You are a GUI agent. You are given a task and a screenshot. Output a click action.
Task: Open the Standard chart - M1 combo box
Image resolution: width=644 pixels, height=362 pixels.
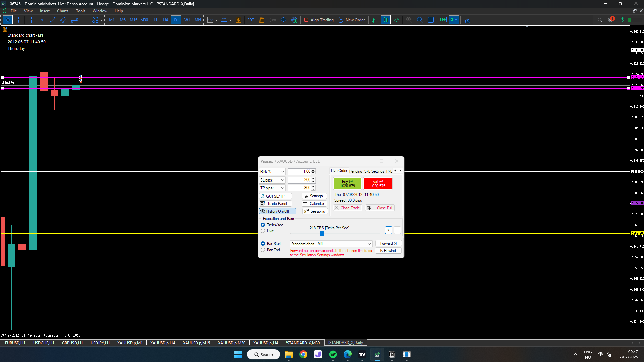pyautogui.click(x=331, y=244)
